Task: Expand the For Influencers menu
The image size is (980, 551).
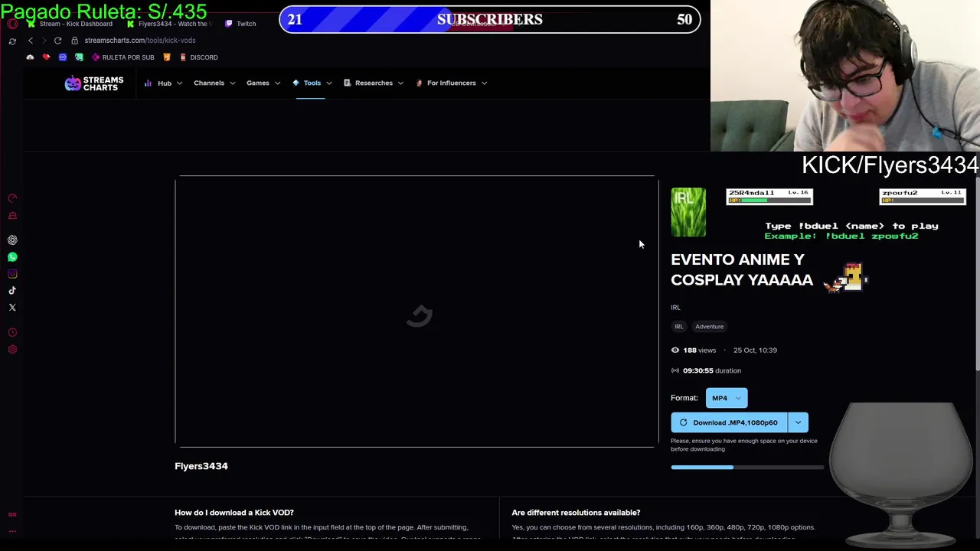Action: (452, 83)
